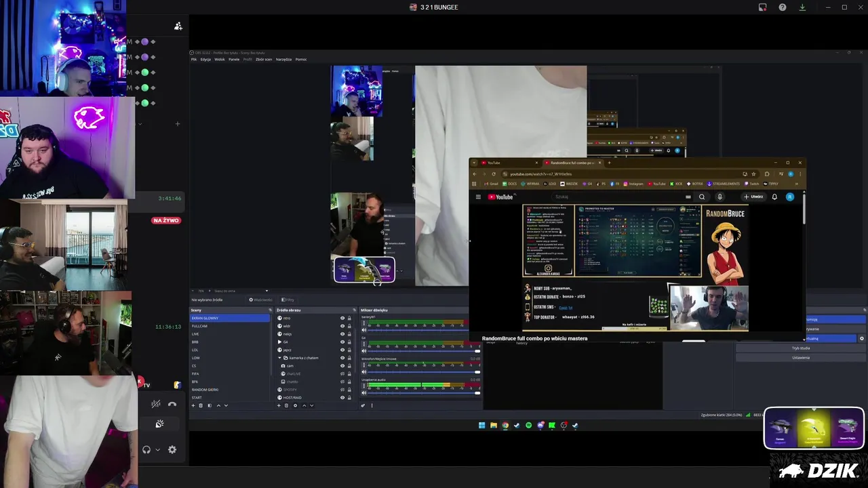868x488 pixels.
Task: Toggle visibility of japcz source
Action: (x=342, y=350)
